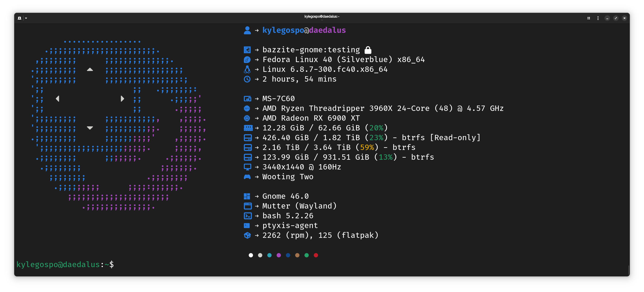644x292 pixels.
Task: Click the padlock icon after bazzite-gnome:testing
Action: coord(368,50)
